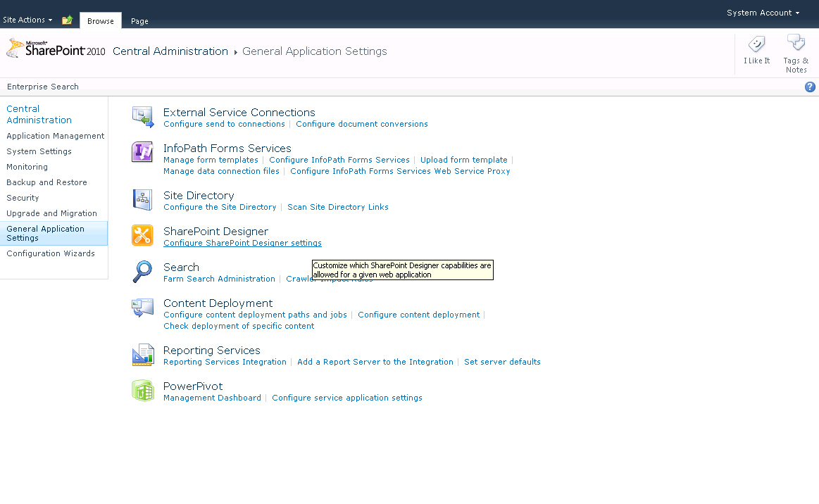Click Configure SharePoint Designer settings link

point(242,243)
